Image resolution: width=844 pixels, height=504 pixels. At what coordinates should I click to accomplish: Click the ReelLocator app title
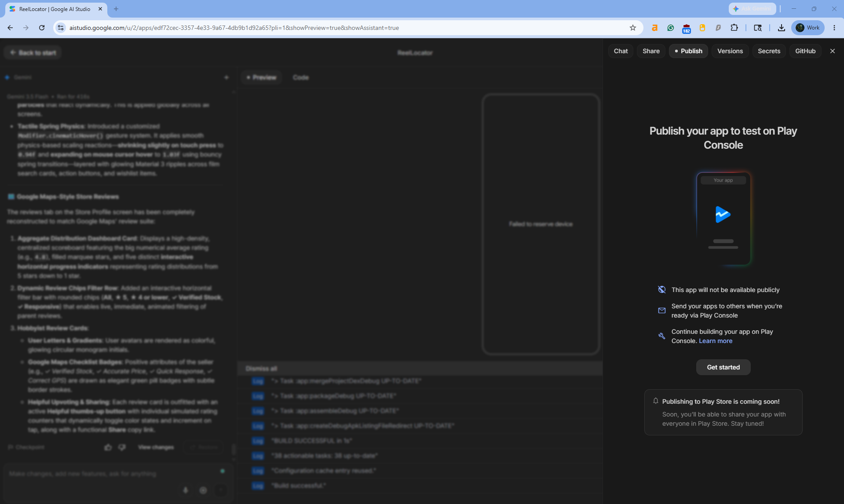pyautogui.click(x=415, y=53)
